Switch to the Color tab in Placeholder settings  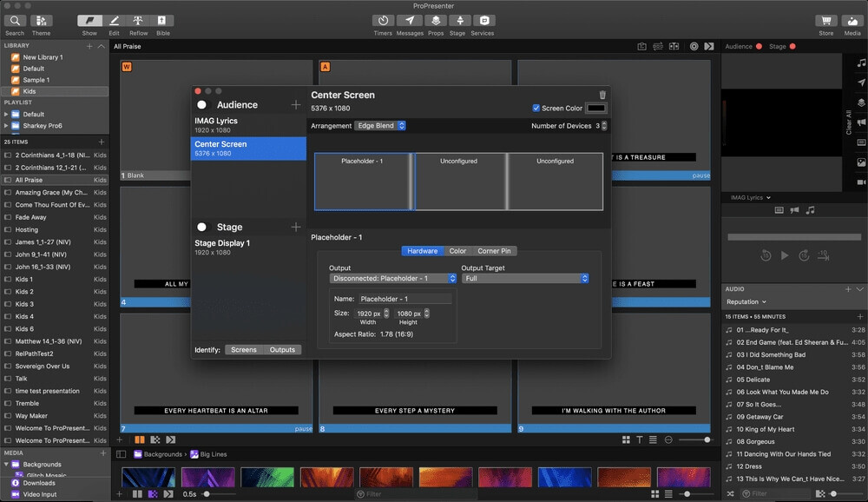pyautogui.click(x=458, y=250)
